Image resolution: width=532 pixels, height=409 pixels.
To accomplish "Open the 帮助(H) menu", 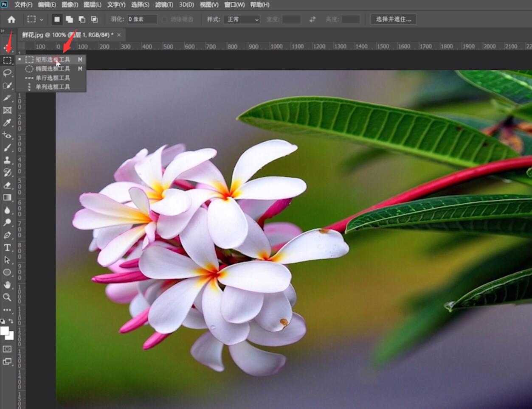I will 260,5.
